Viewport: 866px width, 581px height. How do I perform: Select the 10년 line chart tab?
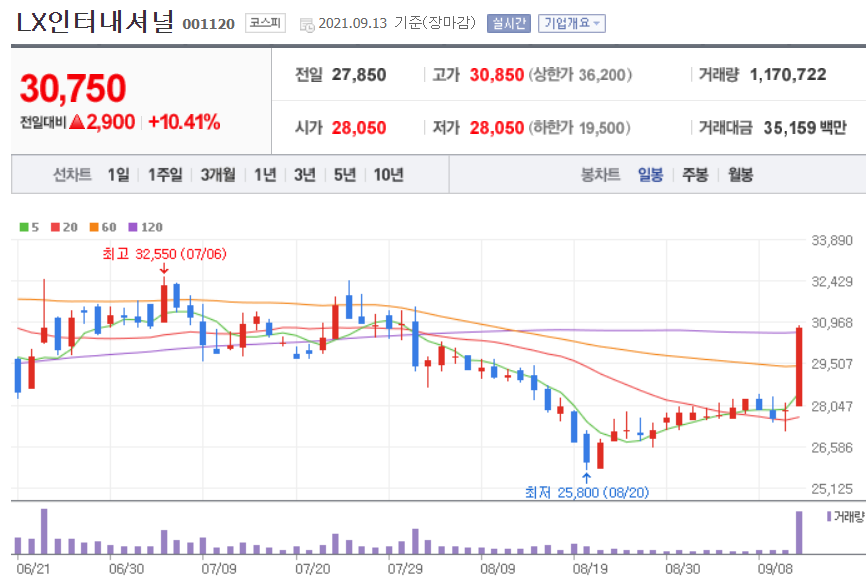click(388, 175)
